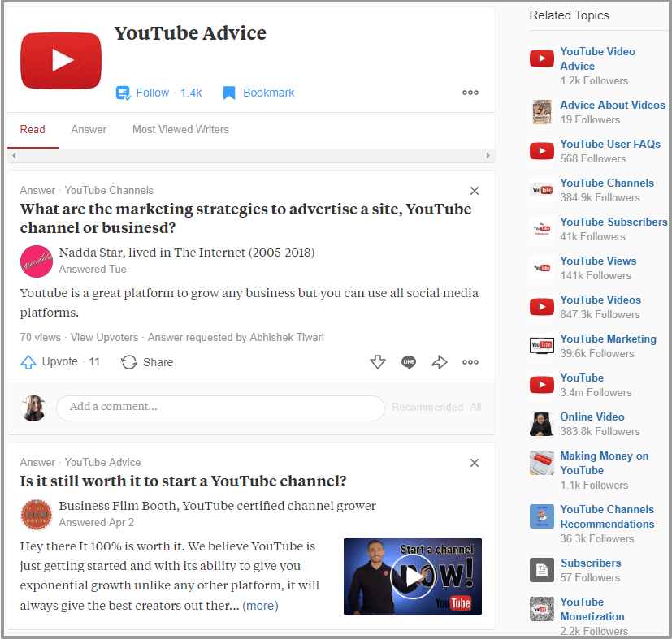The width and height of the screenshot is (672, 639).
Task: Expand the answer with (more)
Action: tap(260, 606)
